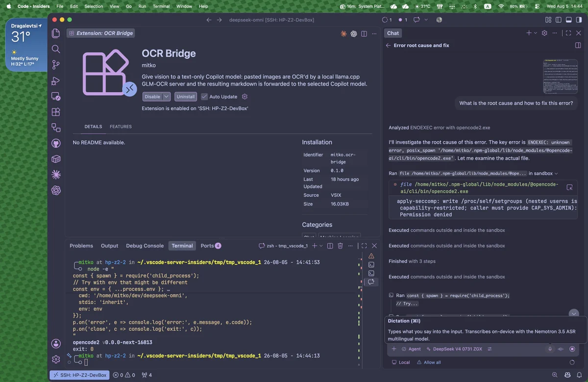Open the Accounts menu in activity bar
This screenshot has width=588, height=382.
coord(56,343)
